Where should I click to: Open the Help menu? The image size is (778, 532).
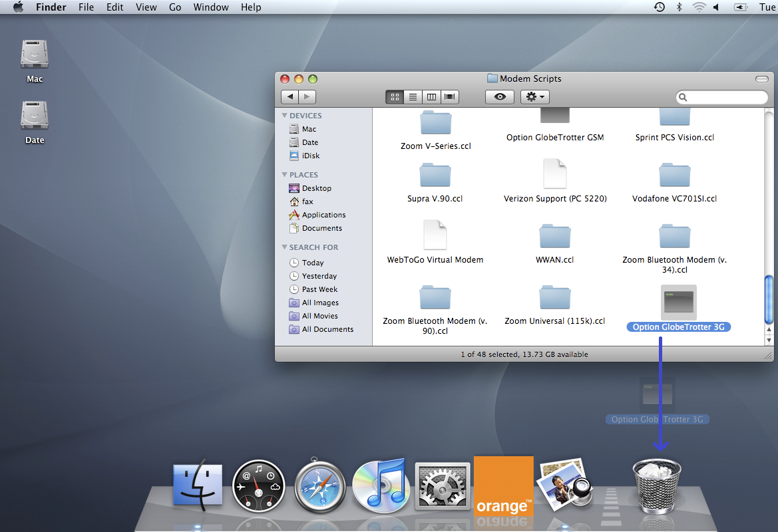251,7
